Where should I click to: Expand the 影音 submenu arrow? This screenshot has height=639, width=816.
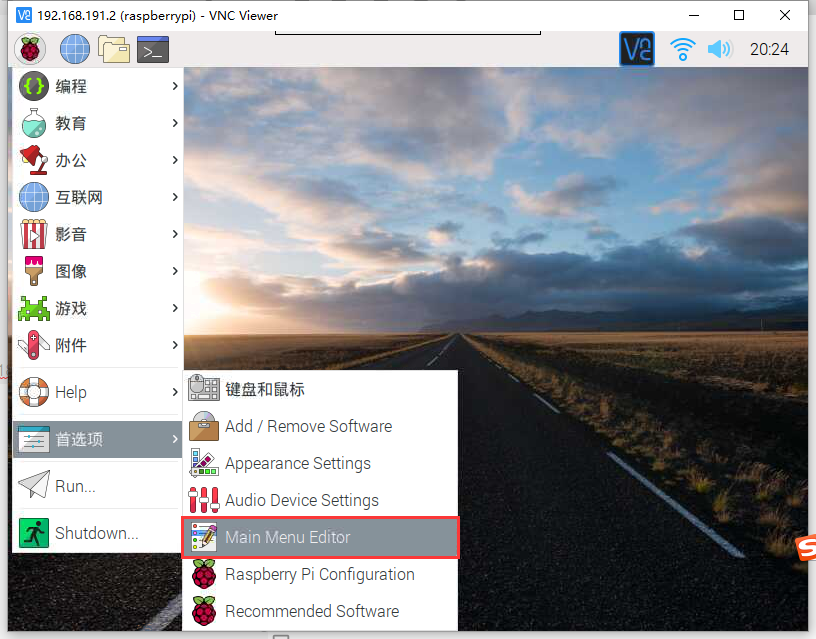click(x=175, y=234)
